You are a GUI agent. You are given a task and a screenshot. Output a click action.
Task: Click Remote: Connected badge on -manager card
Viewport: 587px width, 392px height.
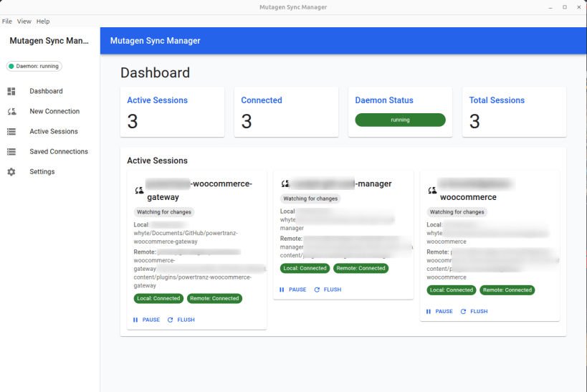click(361, 268)
